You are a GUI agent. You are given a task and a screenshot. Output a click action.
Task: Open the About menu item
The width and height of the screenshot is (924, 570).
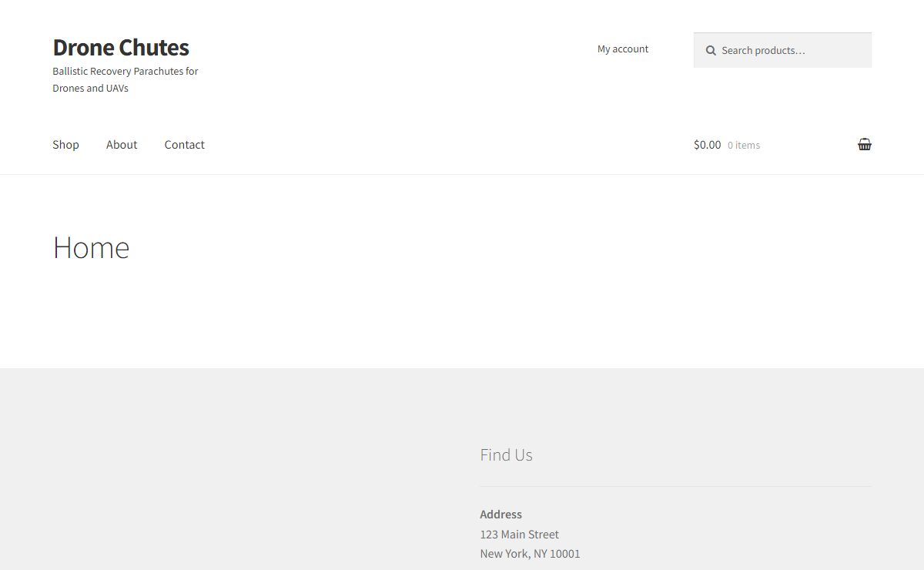coord(122,145)
